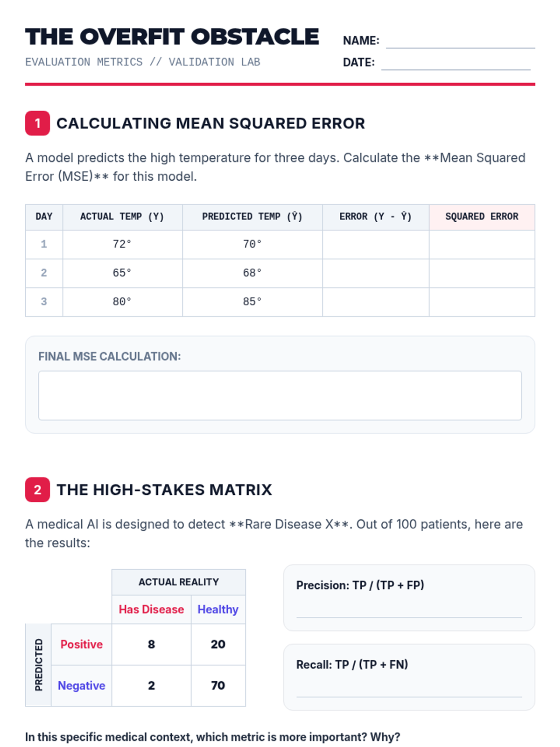Image resolution: width=560 pixels, height=747 pixels.
Task: Select the false positive cell showing 20
Action: point(218,644)
